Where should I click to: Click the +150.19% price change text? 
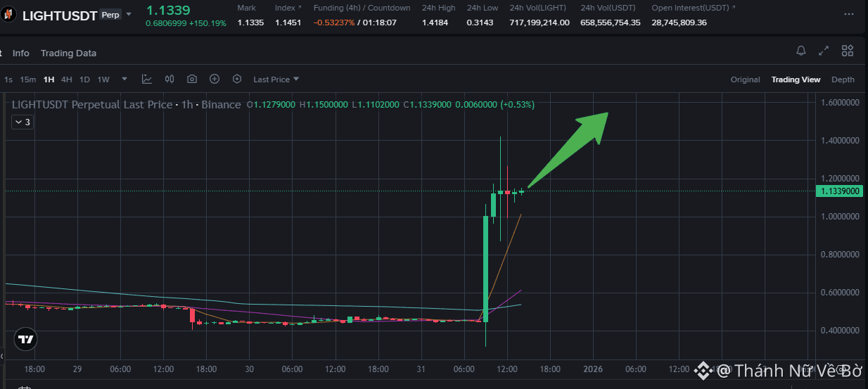click(208, 23)
